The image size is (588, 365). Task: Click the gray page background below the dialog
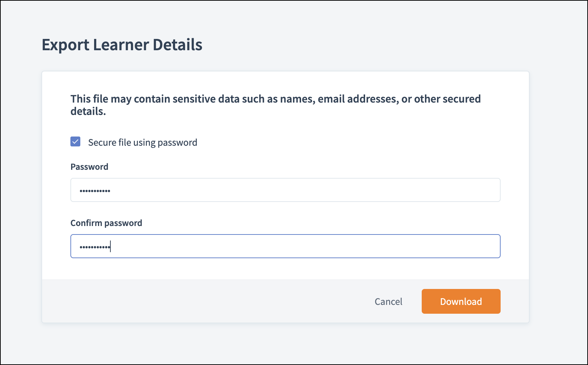(285, 343)
